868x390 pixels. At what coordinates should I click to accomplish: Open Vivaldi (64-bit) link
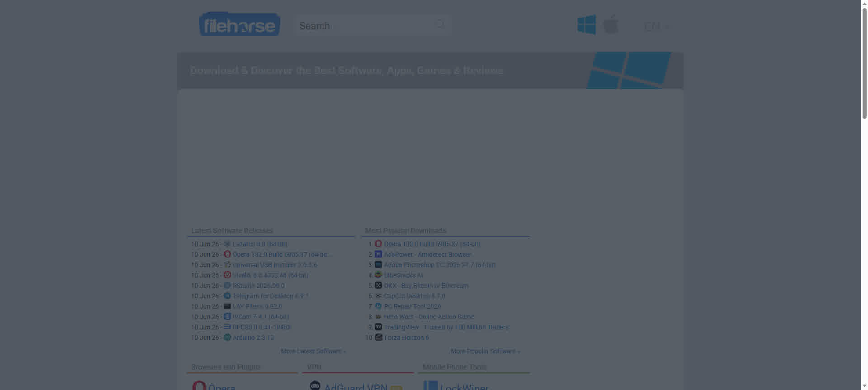click(270, 275)
